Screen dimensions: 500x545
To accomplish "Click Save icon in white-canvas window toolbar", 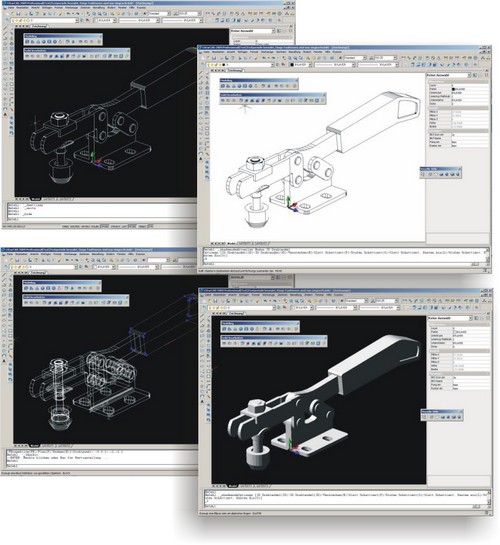I will tap(214, 58).
